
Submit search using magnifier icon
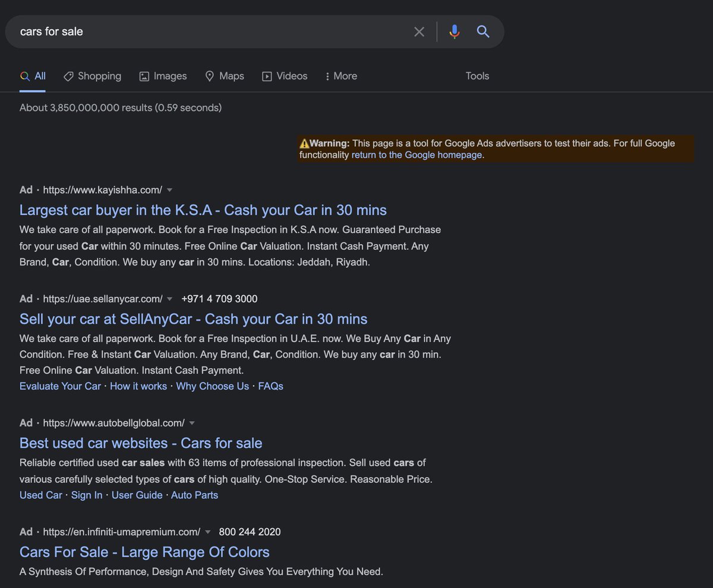483,31
